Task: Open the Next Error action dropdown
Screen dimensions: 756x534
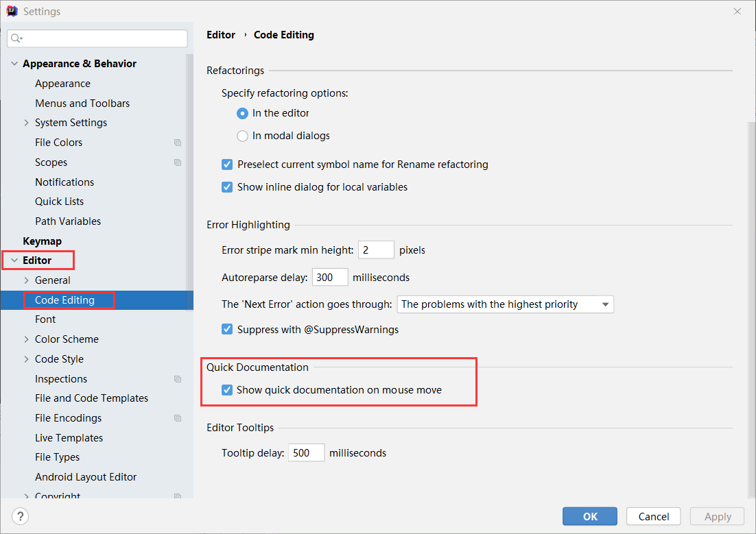Action: coord(506,304)
